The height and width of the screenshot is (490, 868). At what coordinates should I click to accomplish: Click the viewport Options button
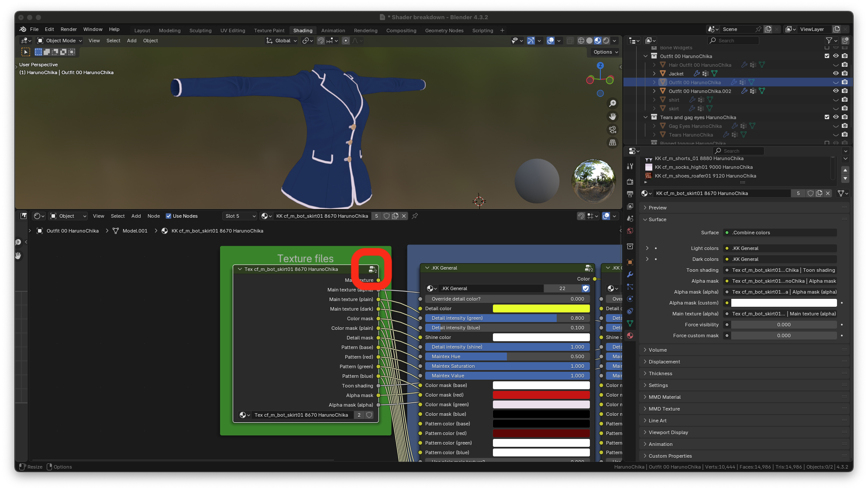[606, 52]
